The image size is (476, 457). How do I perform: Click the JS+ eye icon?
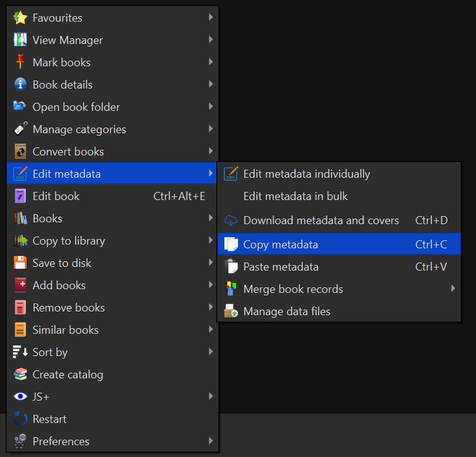[20, 397]
